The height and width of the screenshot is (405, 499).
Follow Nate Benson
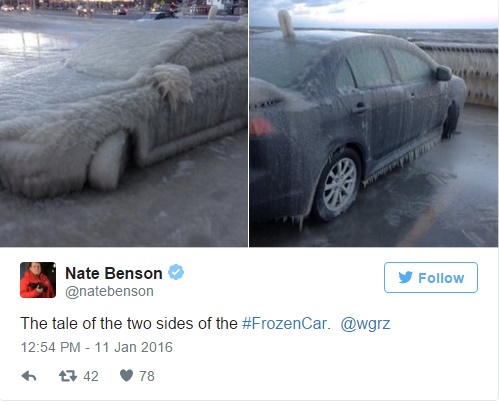pos(431,278)
